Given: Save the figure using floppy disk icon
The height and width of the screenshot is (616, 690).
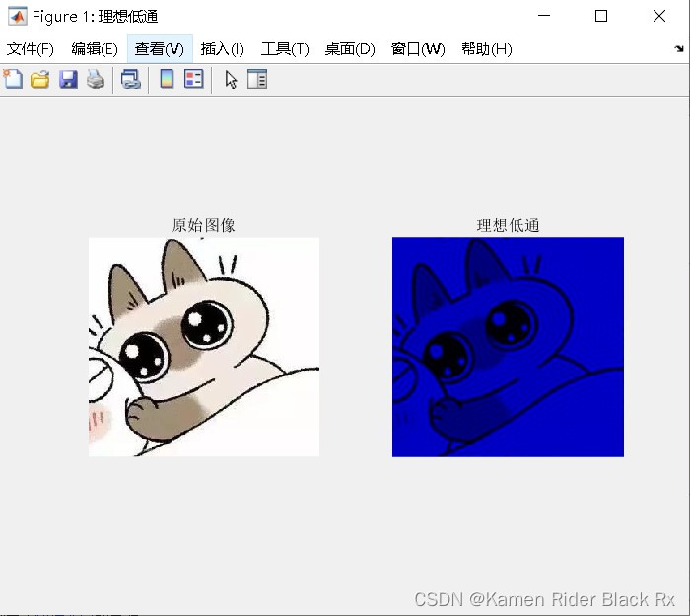Looking at the screenshot, I should pos(68,80).
